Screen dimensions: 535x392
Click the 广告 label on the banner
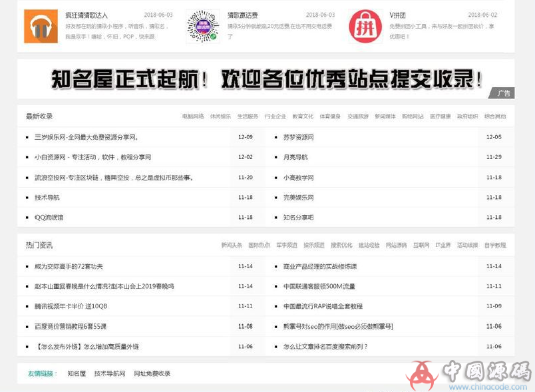[x=503, y=93]
